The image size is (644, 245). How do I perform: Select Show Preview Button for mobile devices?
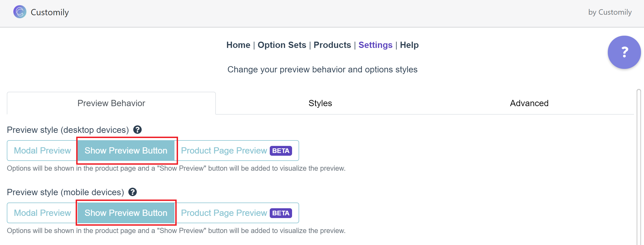pos(126,213)
